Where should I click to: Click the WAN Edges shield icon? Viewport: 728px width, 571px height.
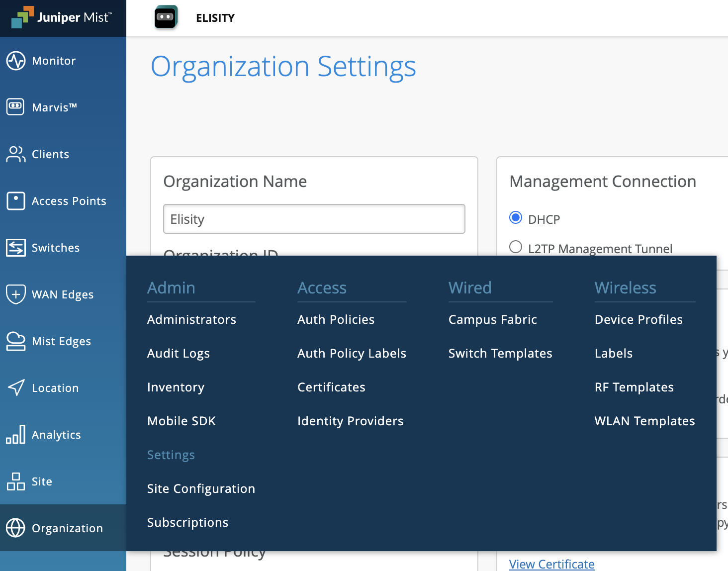click(x=16, y=294)
